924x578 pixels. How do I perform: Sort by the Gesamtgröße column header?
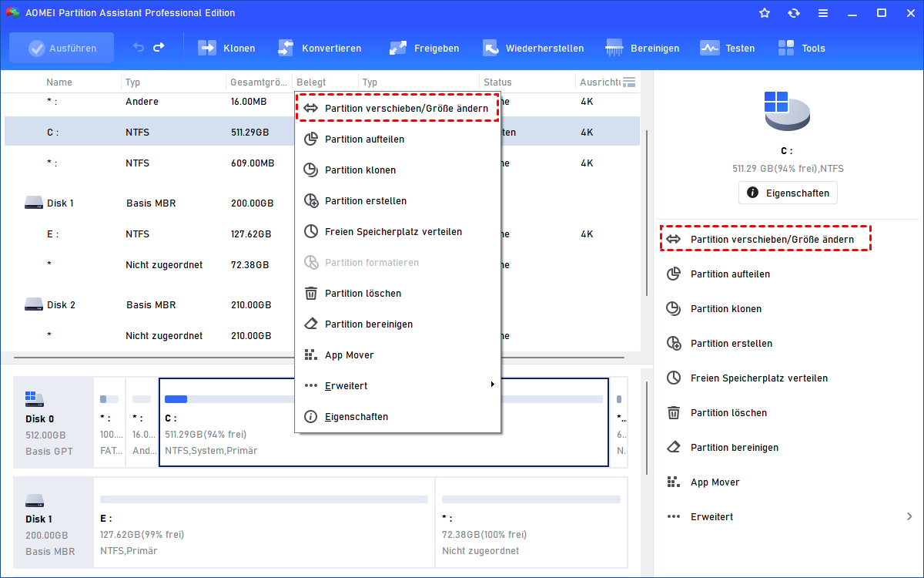coord(259,82)
